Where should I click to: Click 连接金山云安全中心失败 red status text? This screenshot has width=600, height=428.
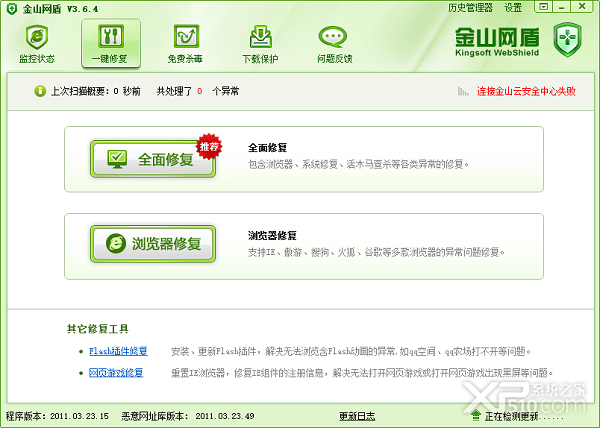coord(526,91)
